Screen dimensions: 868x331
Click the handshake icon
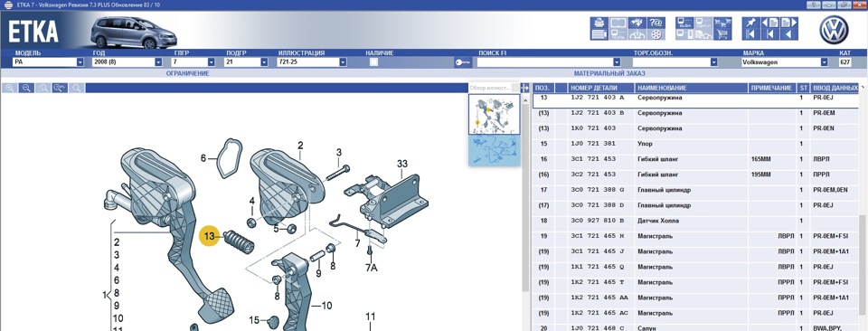click(637, 23)
